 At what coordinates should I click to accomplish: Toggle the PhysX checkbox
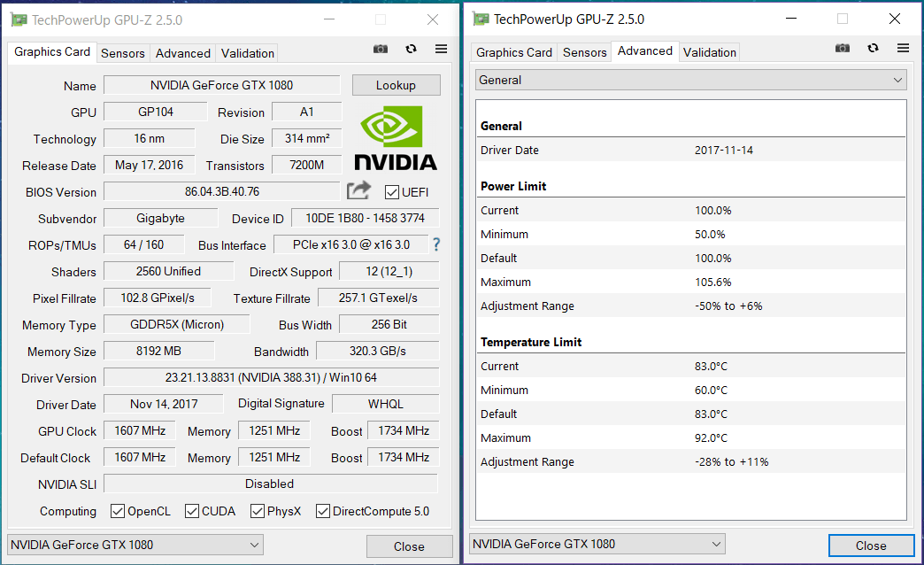(257, 511)
